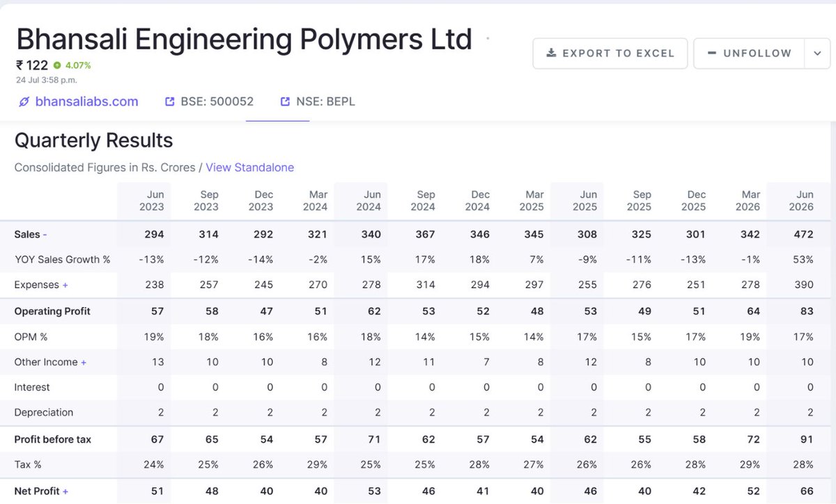Screen dimensions: 836x504
Task: Click the Mar 2026 column header
Action: tap(748, 200)
